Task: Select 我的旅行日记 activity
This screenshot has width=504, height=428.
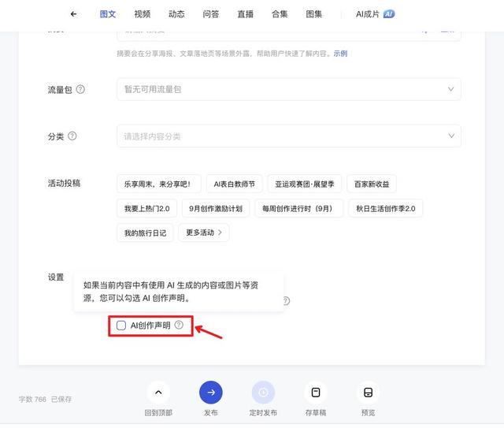Action: click(x=145, y=233)
